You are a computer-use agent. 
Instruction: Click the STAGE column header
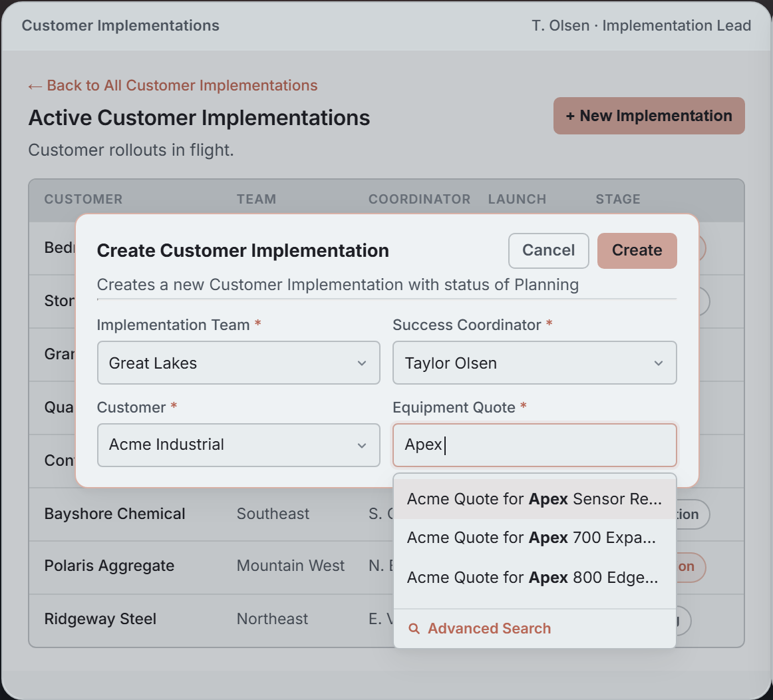(618, 199)
